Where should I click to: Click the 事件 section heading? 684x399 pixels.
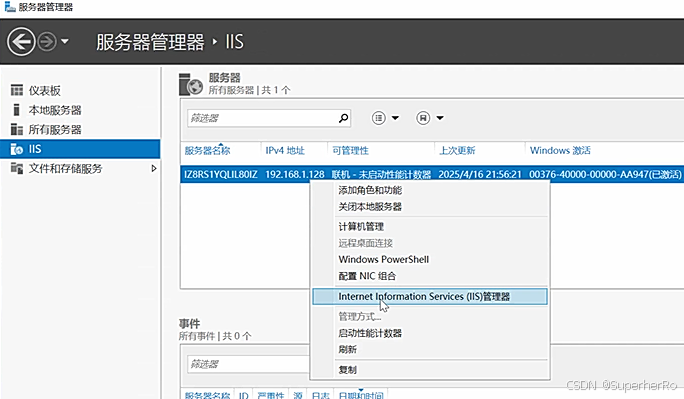pos(189,324)
